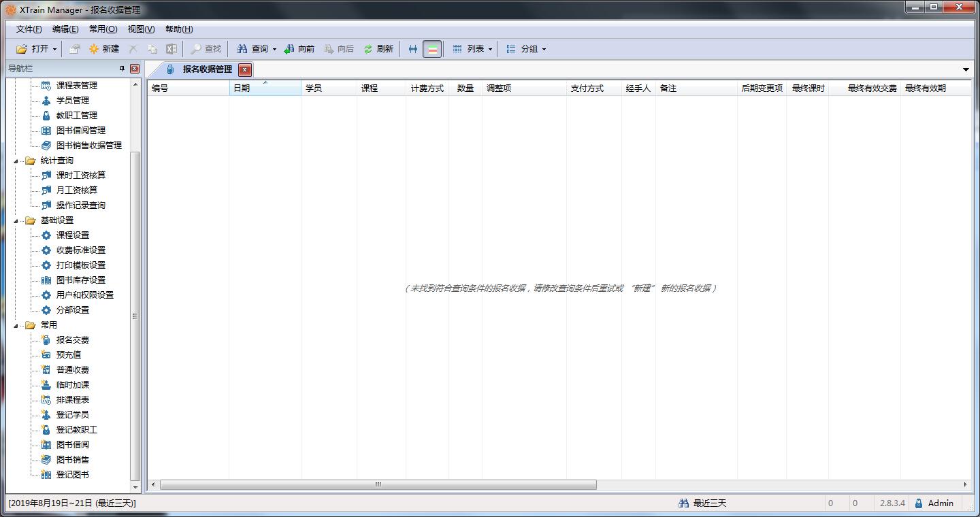Open the 帮助 menu
This screenshot has width=980, height=517.
pos(179,29)
